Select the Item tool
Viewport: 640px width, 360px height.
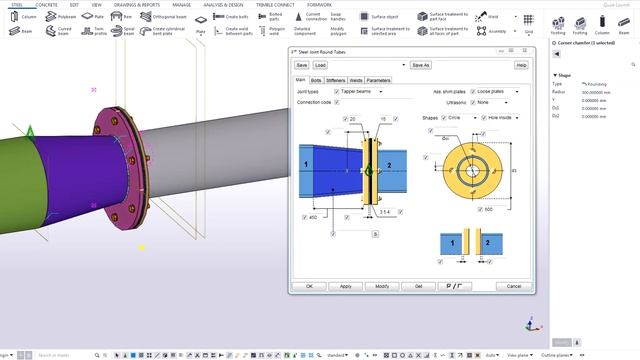pyautogui.click(x=121, y=17)
